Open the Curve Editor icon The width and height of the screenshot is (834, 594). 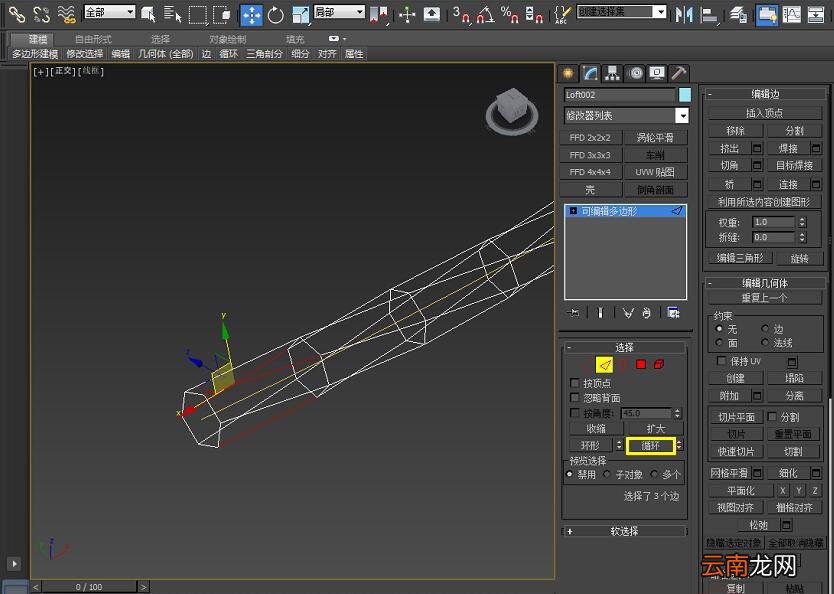(791, 14)
